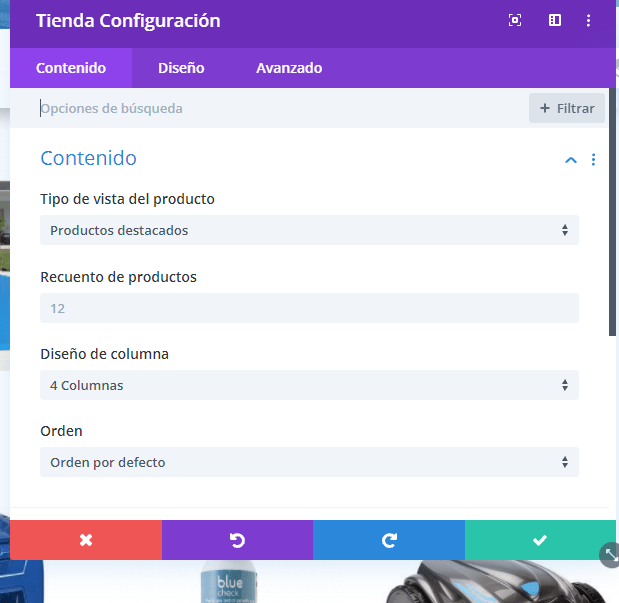
Task: Click the Tipo de vista del producto label
Action: pos(127,199)
